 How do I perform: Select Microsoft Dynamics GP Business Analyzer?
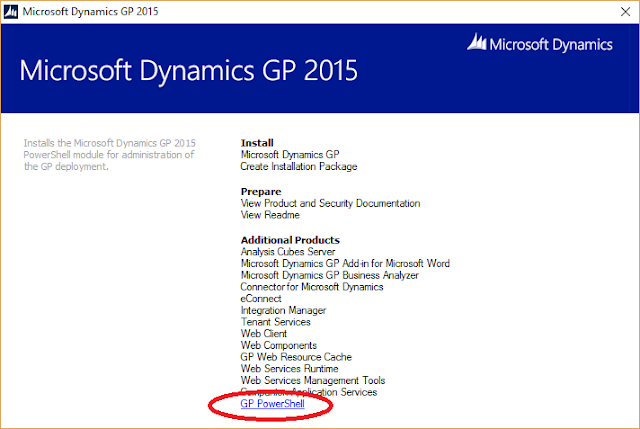[329, 276]
